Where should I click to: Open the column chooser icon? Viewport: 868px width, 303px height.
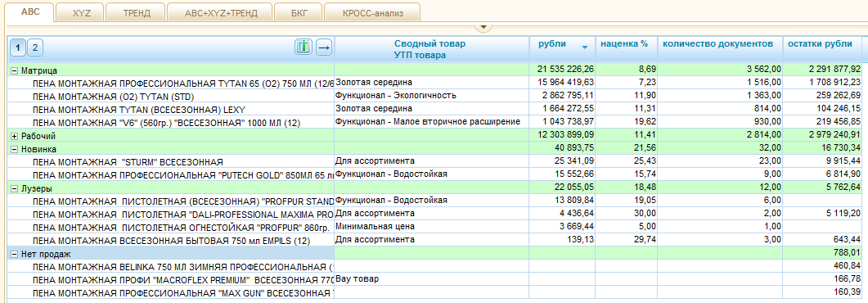(303, 47)
